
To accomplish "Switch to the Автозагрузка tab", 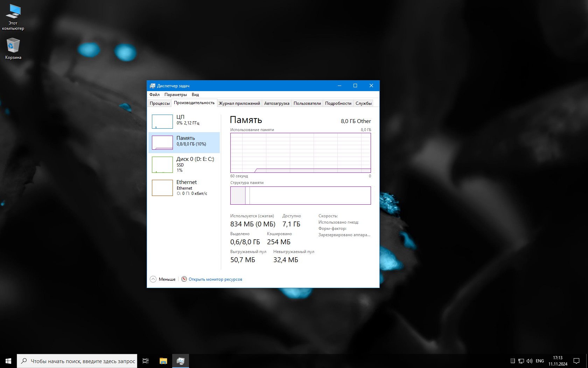I will (276, 103).
